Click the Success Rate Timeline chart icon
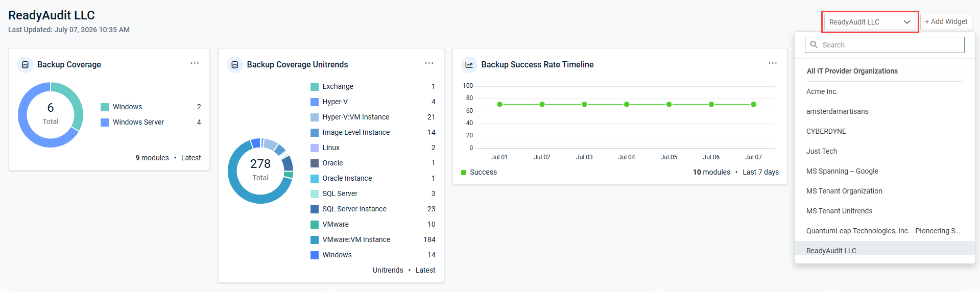980x291 pixels. 469,65
